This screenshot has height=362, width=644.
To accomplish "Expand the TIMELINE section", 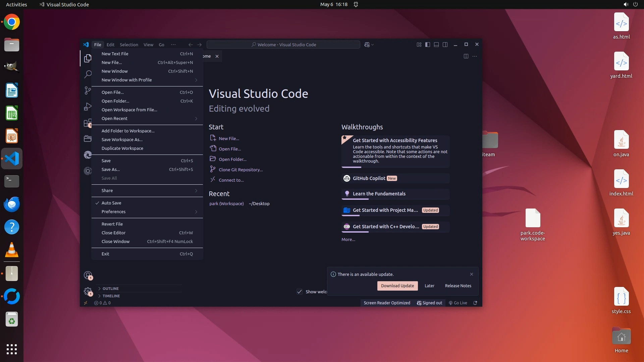I will pyautogui.click(x=111, y=296).
